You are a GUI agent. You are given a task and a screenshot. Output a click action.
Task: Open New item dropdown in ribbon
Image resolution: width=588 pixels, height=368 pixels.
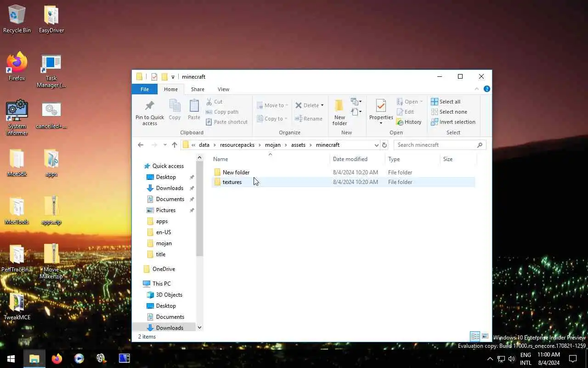tap(356, 102)
